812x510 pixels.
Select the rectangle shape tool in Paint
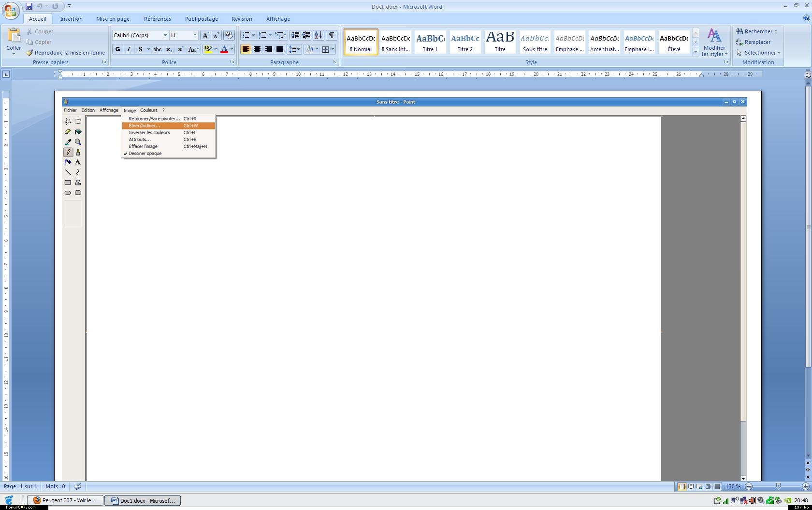tap(68, 183)
